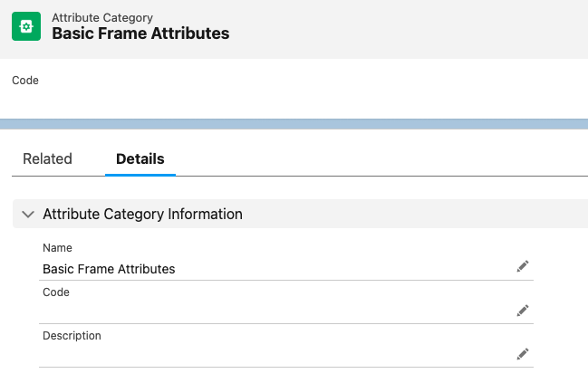Click the Code label under Attribute Category Information
The width and height of the screenshot is (588, 383).
[56, 292]
